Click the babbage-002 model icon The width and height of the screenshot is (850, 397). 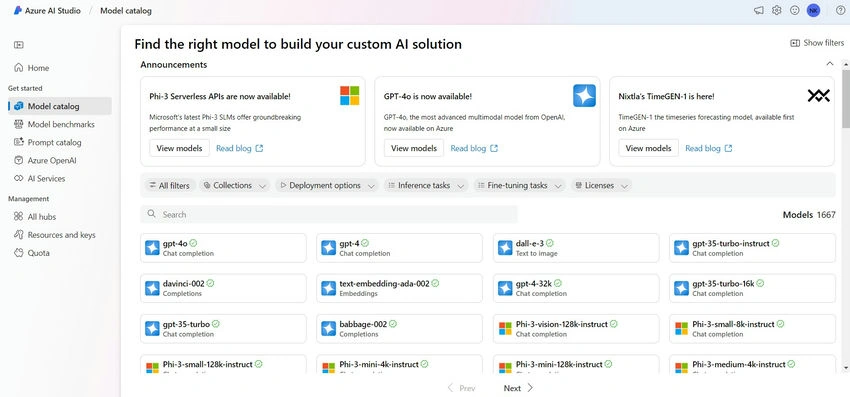(329, 329)
